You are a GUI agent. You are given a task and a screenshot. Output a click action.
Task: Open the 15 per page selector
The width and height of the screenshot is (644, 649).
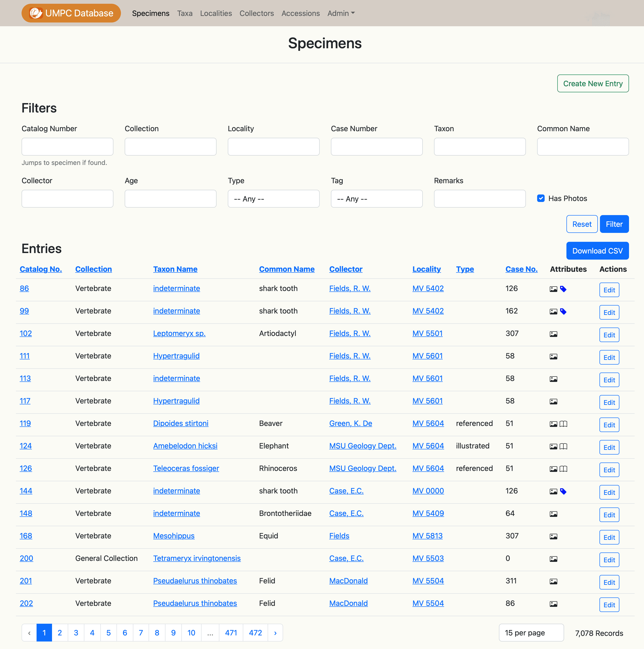(531, 633)
